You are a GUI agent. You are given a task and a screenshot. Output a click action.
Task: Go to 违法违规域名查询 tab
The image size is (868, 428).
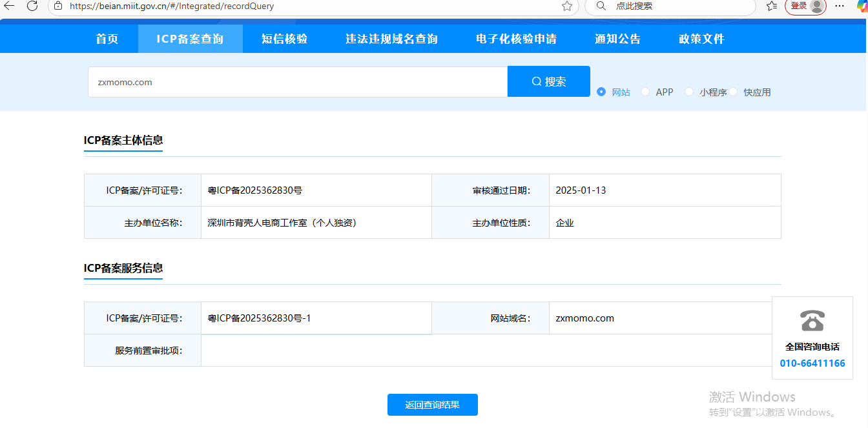pos(391,39)
